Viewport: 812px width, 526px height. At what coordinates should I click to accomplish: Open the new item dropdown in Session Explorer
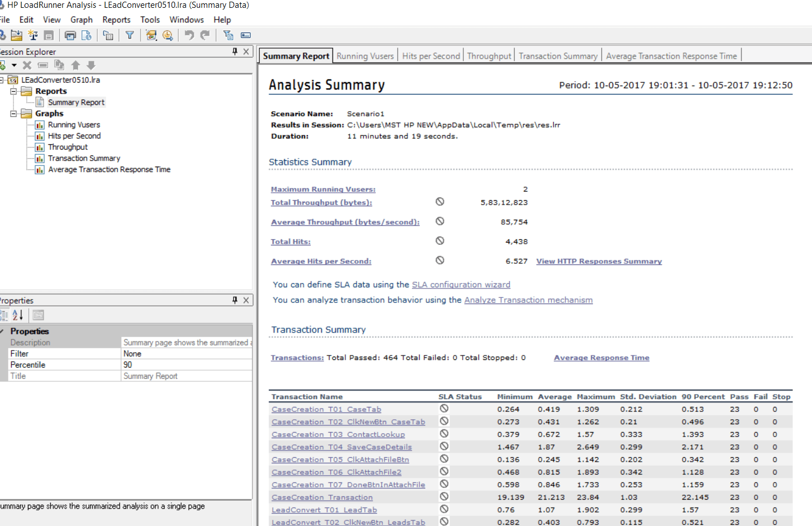14,65
